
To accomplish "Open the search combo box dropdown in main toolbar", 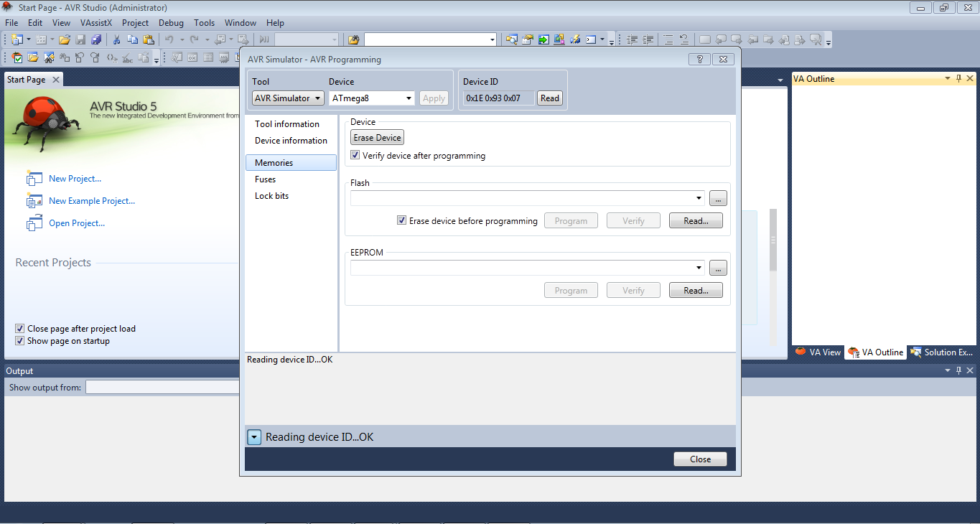I will (493, 39).
